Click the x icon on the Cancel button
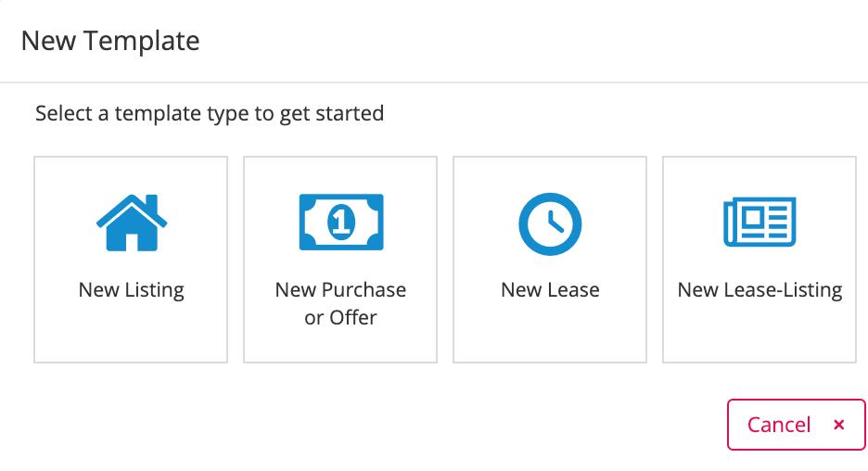The image size is (868, 471). 838,425
